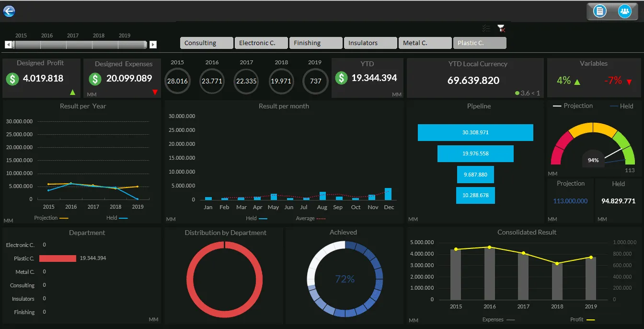Screen dimensions: 644x329
Task: Select the Insulators slicer tab
Action: [x=370, y=43]
